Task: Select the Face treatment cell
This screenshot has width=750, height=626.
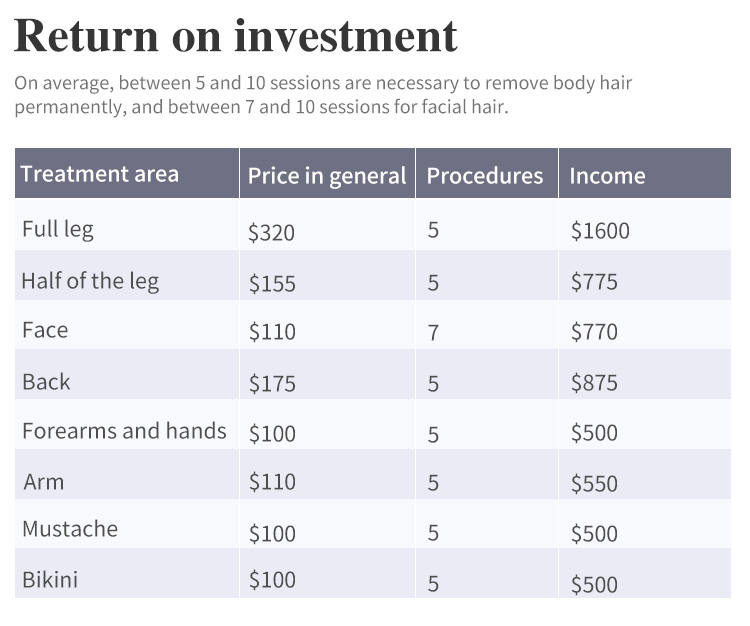Action: pos(45,330)
